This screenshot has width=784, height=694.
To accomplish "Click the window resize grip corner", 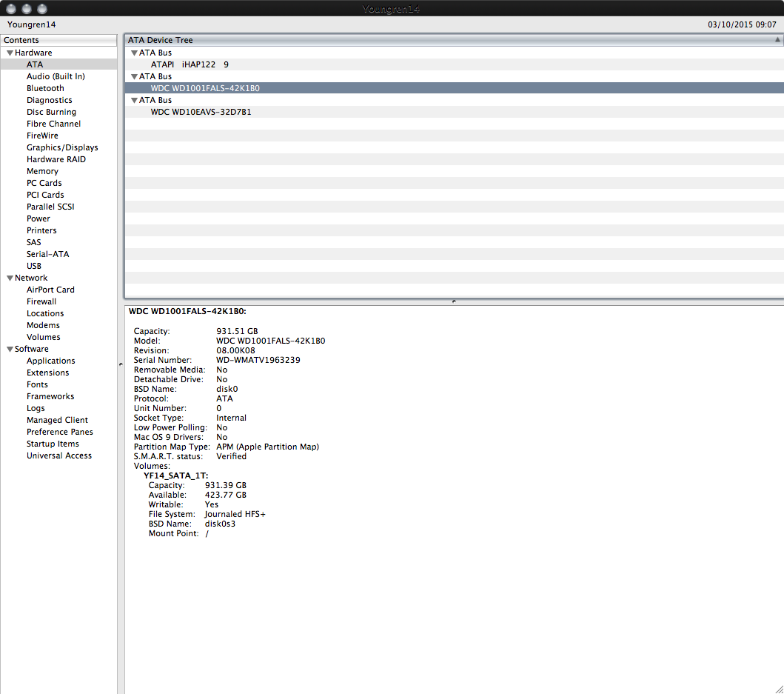I will tap(779, 689).
